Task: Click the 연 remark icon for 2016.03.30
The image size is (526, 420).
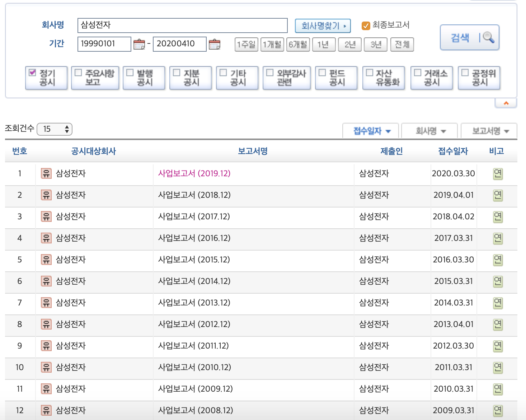Action: (x=498, y=260)
